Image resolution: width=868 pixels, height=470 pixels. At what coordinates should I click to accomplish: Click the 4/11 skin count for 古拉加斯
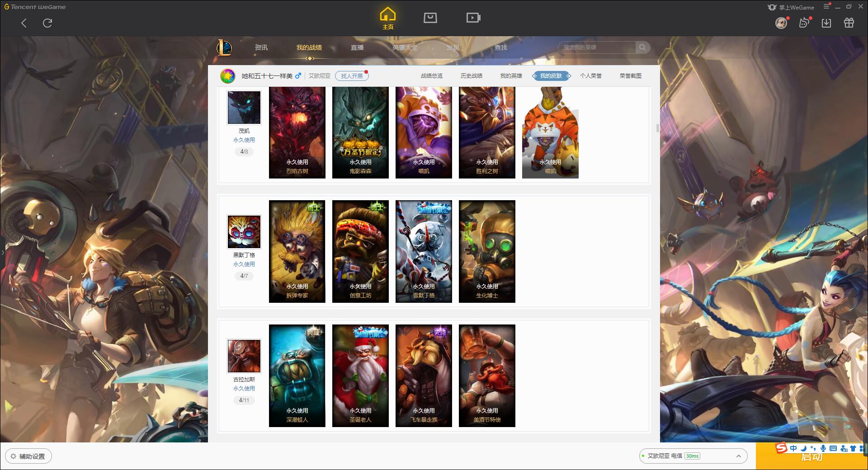click(x=244, y=400)
